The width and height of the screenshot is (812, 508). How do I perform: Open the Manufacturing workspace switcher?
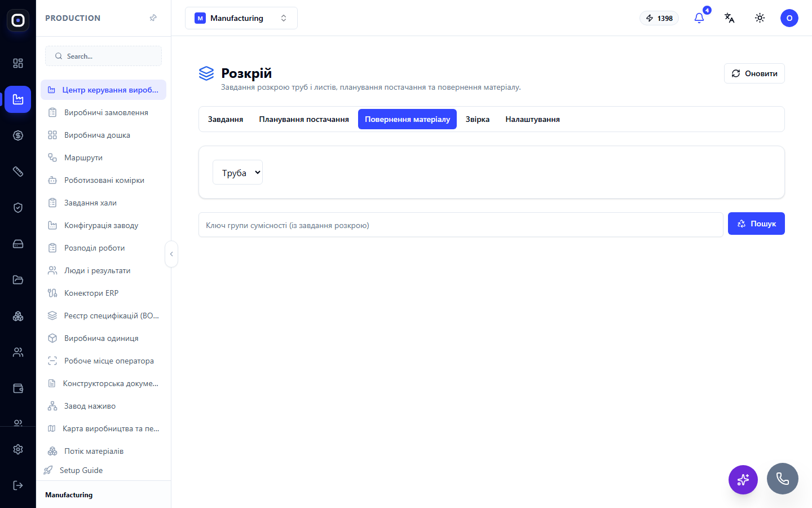(x=241, y=18)
